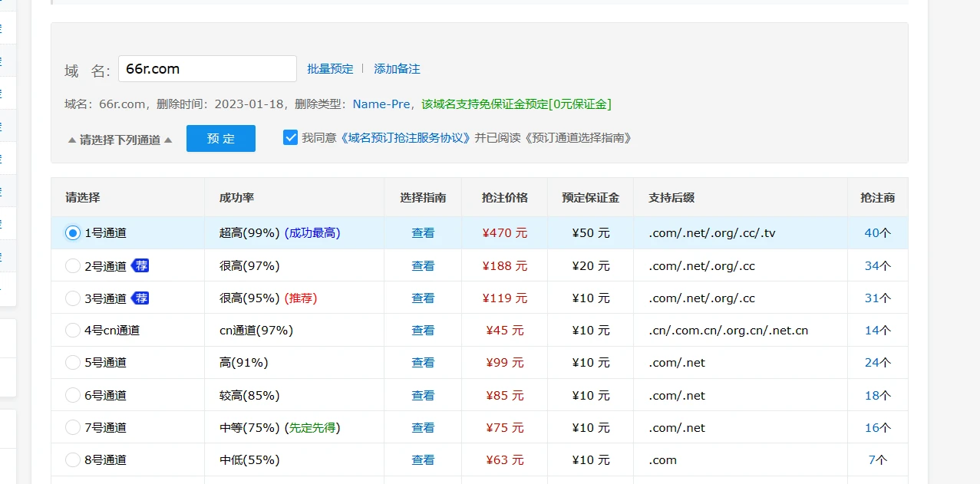980x484 pixels.
Task: Click the 荐 badge next to 2号通道
Action: 140,265
